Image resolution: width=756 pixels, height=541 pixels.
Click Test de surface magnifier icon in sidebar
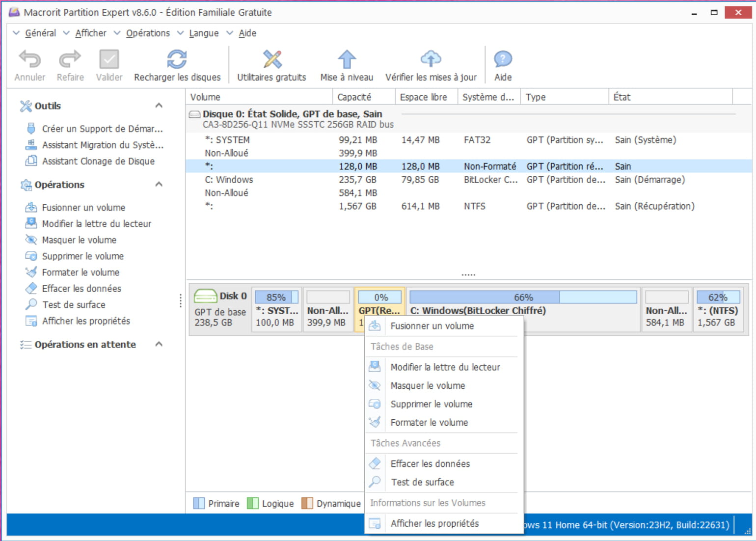point(31,304)
